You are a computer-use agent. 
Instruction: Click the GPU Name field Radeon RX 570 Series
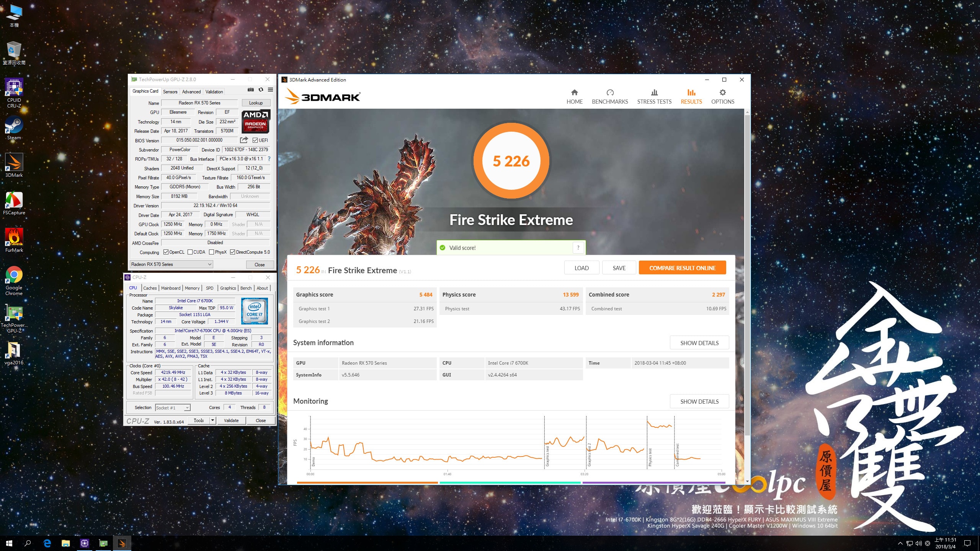[x=199, y=103]
